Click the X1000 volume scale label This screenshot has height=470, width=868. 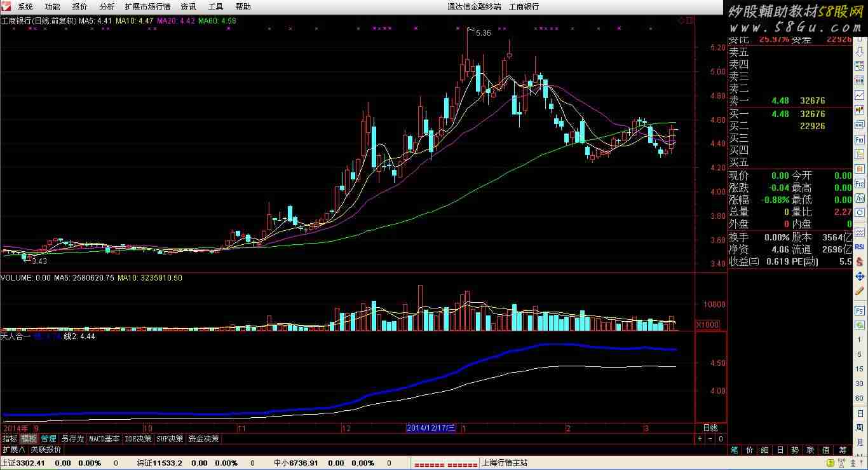[x=707, y=325]
